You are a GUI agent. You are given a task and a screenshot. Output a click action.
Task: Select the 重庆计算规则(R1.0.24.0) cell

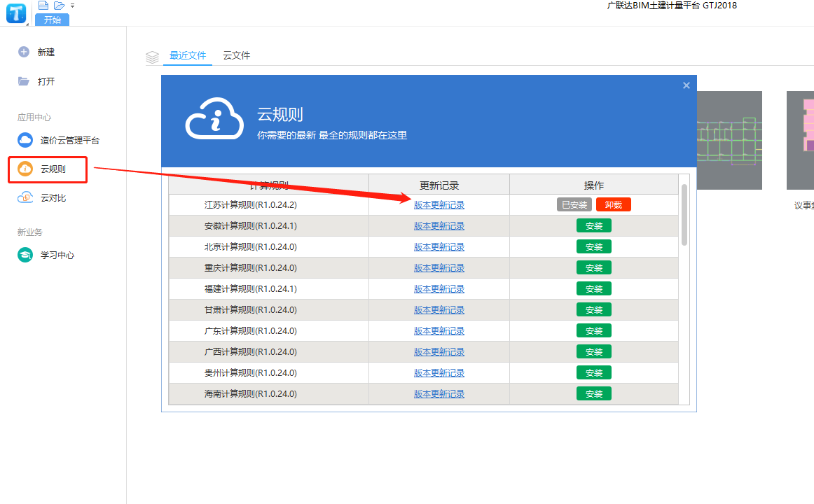click(269, 268)
